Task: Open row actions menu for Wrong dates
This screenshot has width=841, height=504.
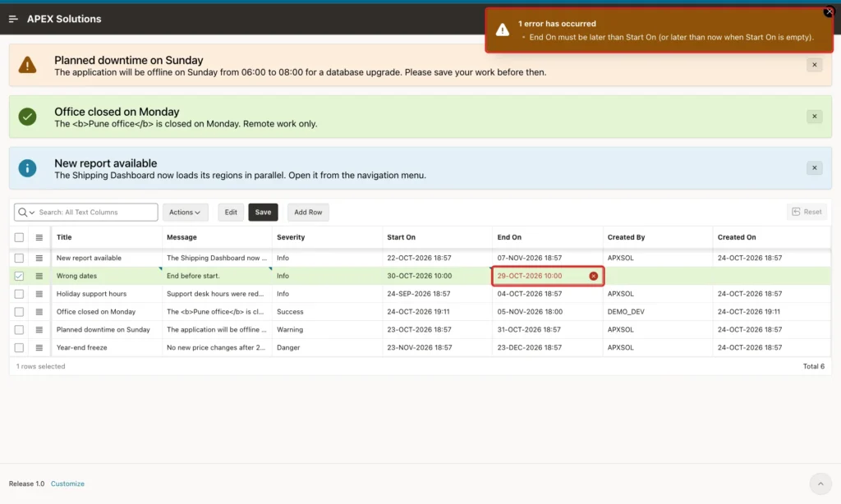Action: 39,276
